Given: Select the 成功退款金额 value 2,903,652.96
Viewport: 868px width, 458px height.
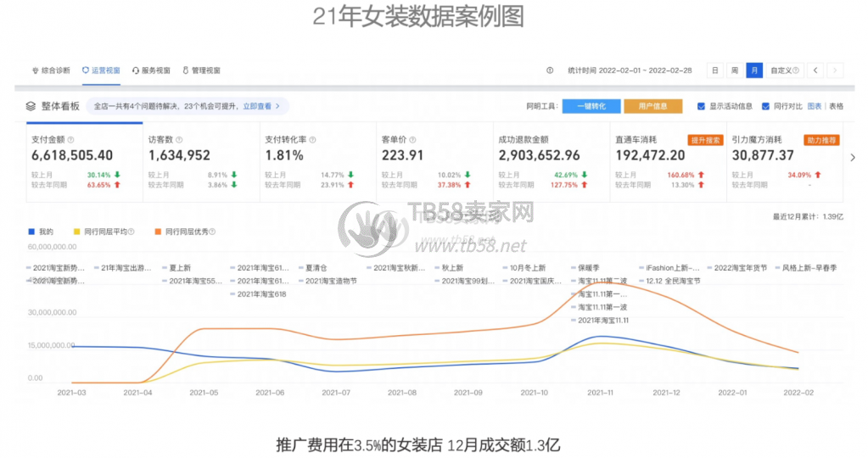Looking at the screenshot, I should (x=539, y=155).
